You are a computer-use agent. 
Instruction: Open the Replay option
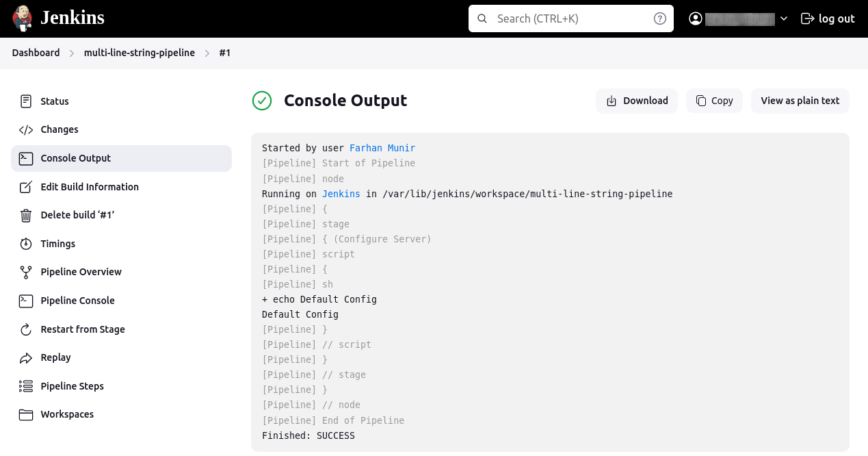coord(121,357)
